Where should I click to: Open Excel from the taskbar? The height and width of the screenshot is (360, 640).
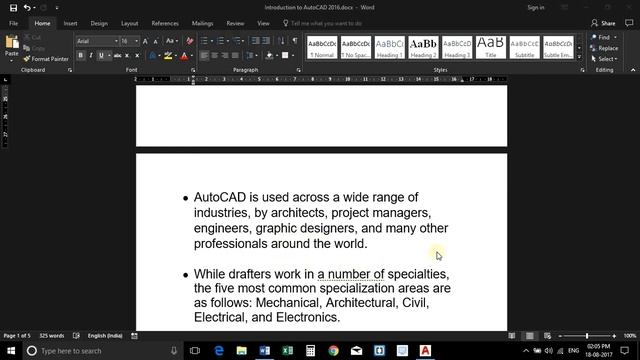(288, 351)
